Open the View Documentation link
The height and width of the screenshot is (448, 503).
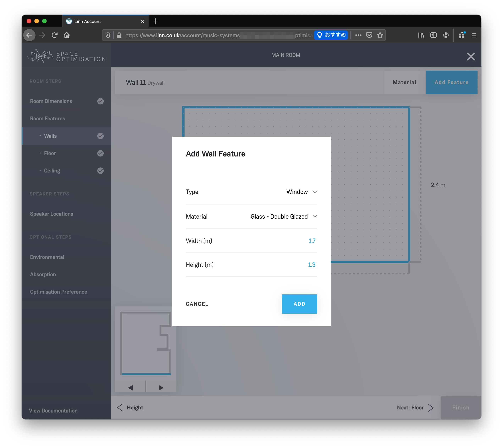tap(53, 411)
